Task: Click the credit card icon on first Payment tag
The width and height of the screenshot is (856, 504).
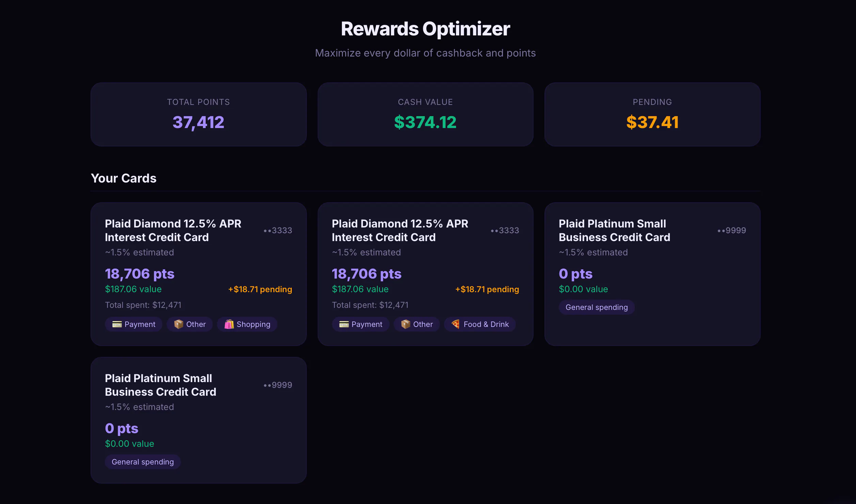Action: click(x=117, y=324)
